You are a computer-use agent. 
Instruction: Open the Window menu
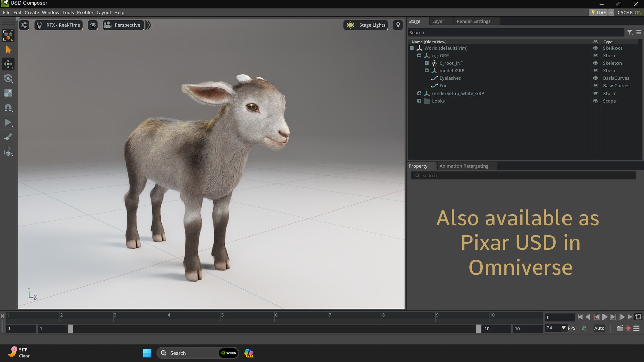(51, 12)
